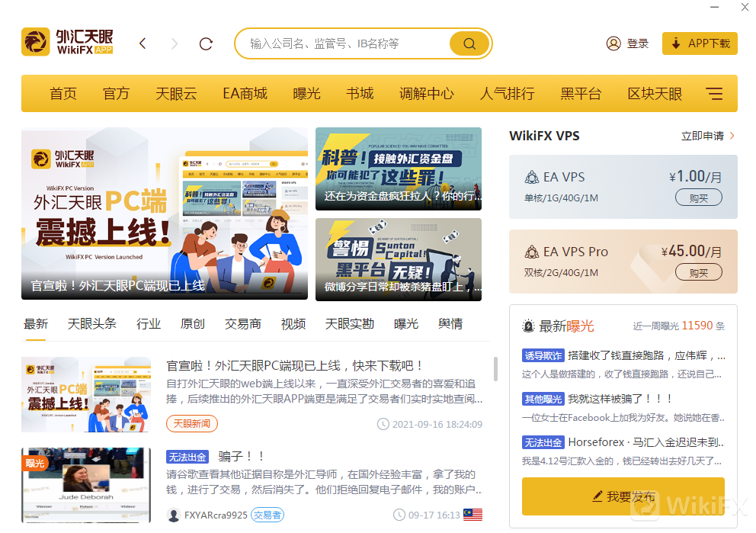Viewport: 756px width, 533px height.
Task: Buy the EA VPS Pro plan
Action: [x=698, y=272]
